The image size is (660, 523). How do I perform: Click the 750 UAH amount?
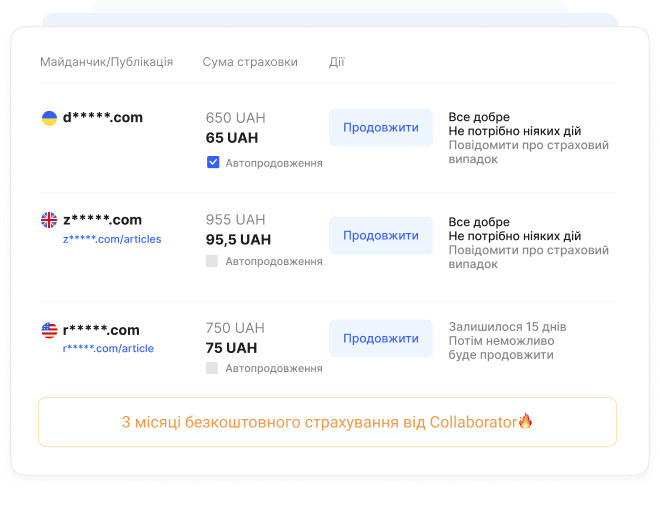(235, 328)
